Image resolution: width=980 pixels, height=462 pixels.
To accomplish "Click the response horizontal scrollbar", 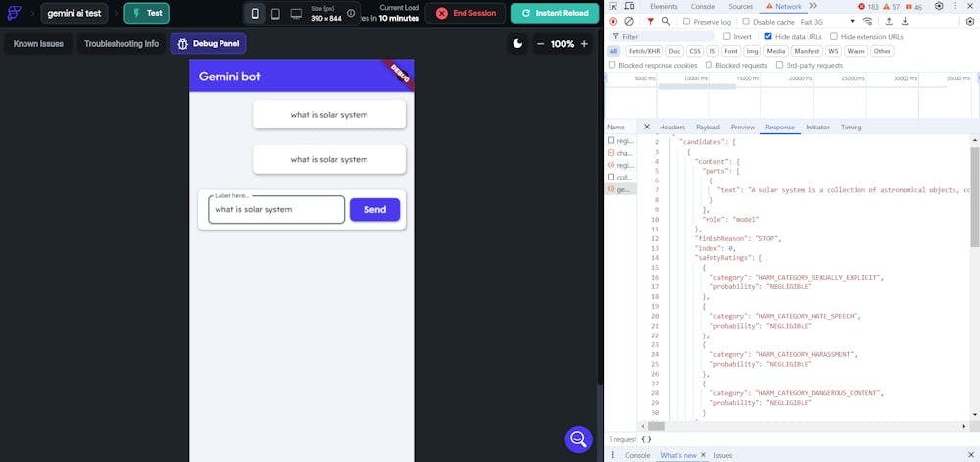I will click(656, 426).
